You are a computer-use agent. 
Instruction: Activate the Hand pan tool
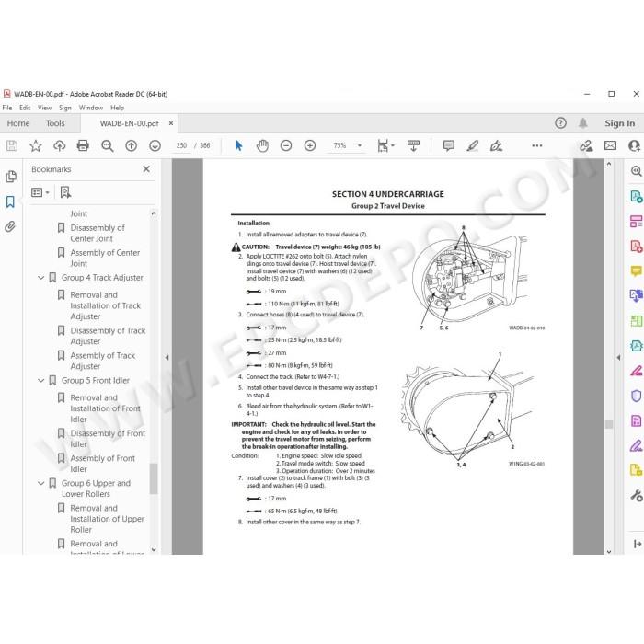coord(262,145)
